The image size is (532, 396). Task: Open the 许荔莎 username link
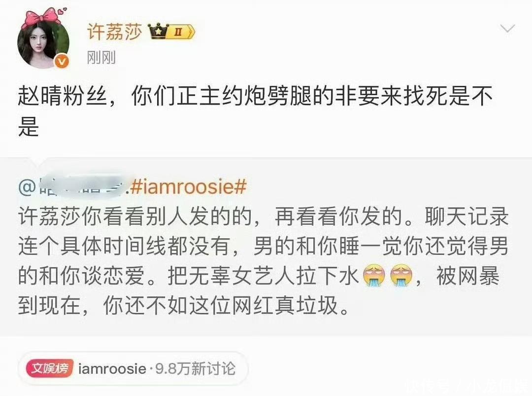tap(115, 32)
